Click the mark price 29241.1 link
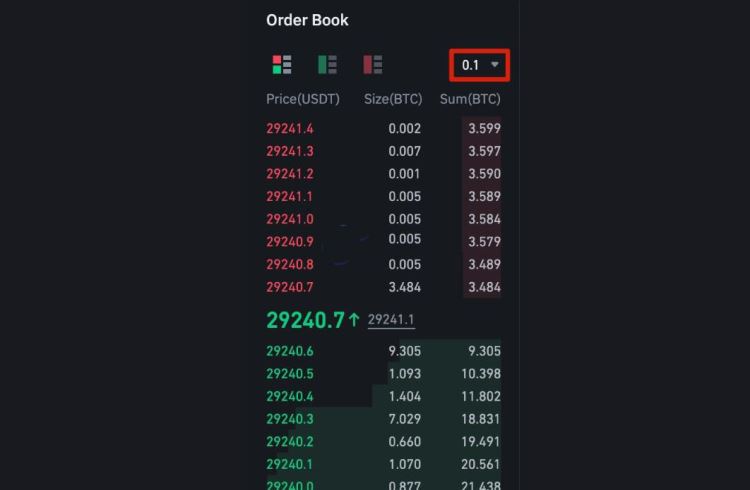750x490 pixels. tap(391, 320)
